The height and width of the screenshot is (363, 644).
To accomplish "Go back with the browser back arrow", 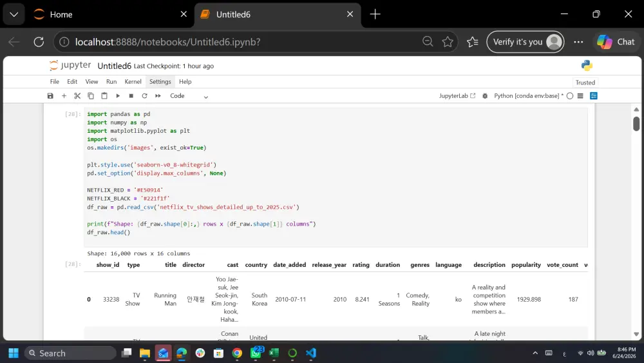I will click(x=14, y=42).
